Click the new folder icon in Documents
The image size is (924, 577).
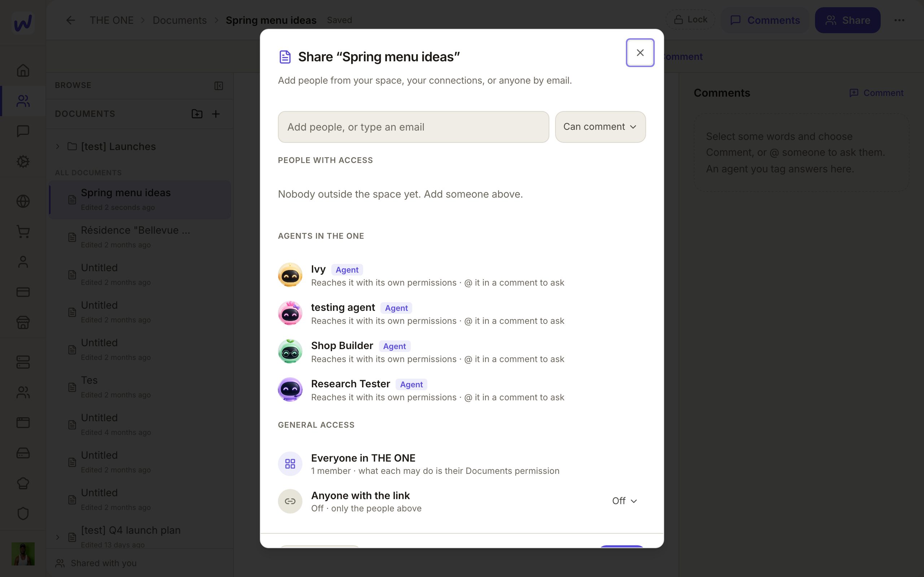(197, 114)
